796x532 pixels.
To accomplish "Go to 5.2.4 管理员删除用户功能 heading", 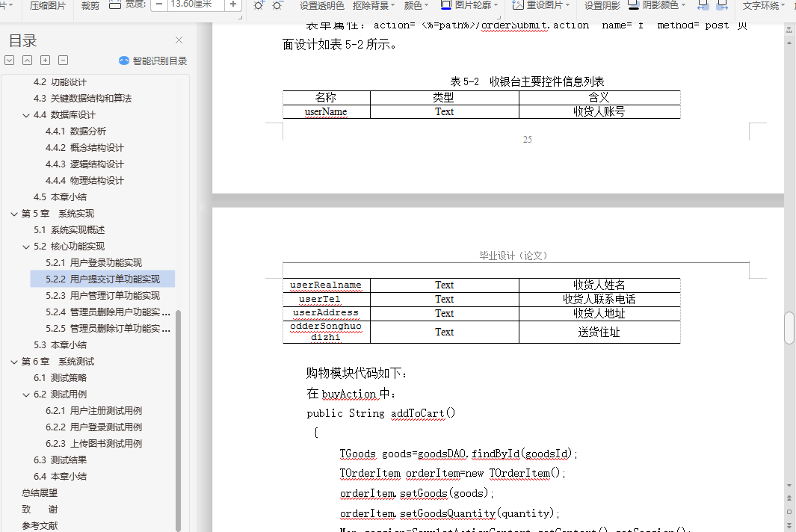I will [108, 312].
